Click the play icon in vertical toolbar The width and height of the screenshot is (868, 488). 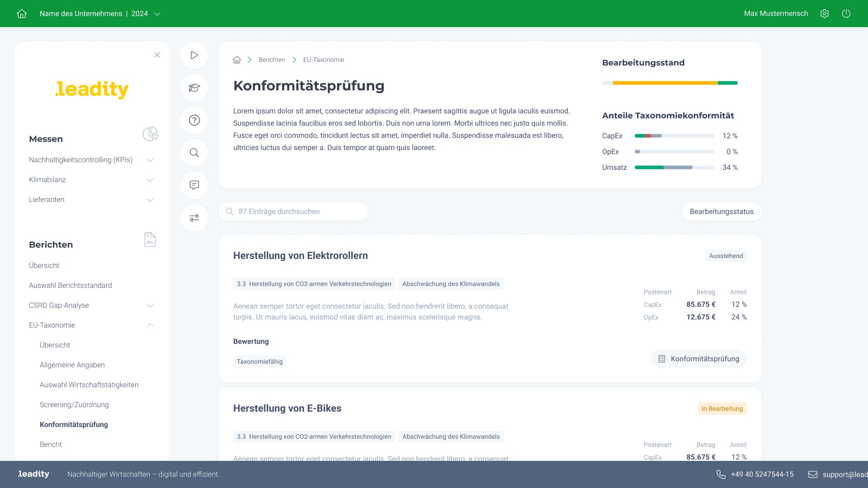pos(194,55)
